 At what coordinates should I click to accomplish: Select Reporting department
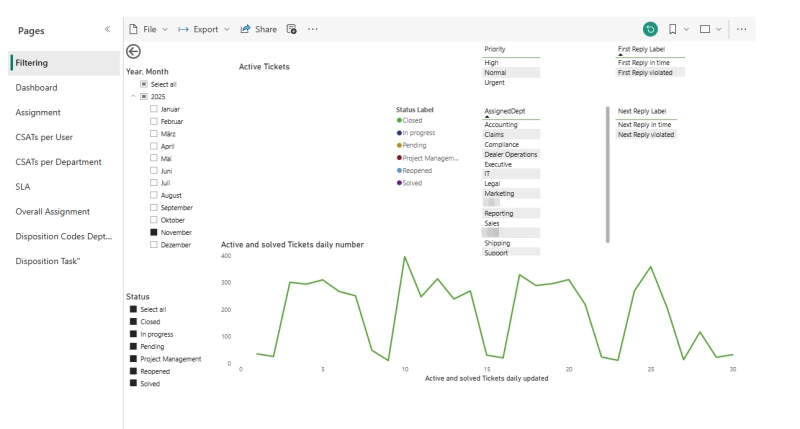click(511, 213)
